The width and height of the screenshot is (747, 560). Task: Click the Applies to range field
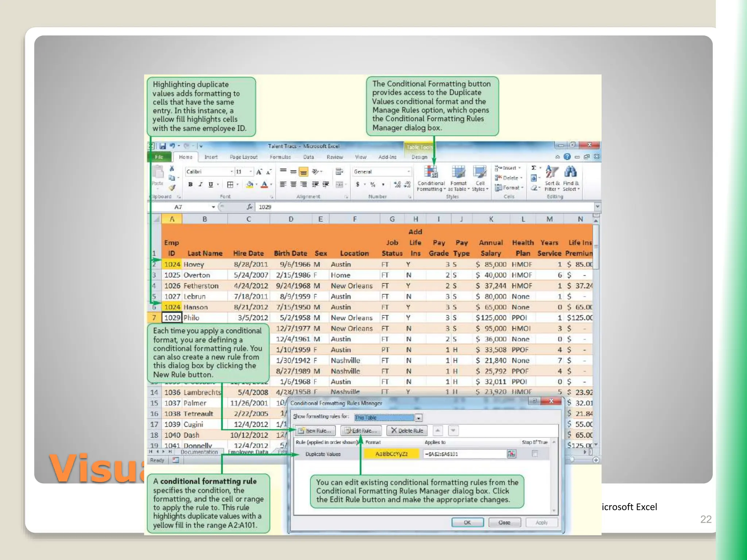[465, 454]
